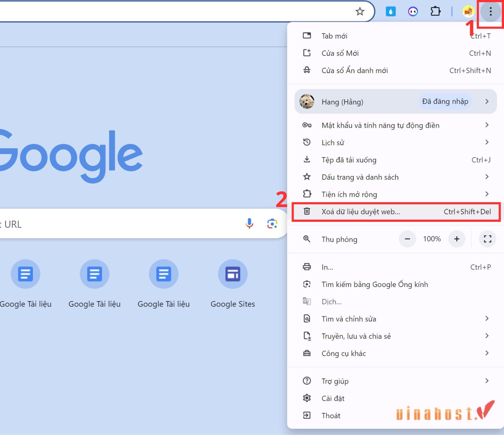This screenshot has height=436, width=504.
Task: Click the puzzle icon beside 'Tiện ích mở rộng'
Action: pyautogui.click(x=307, y=194)
